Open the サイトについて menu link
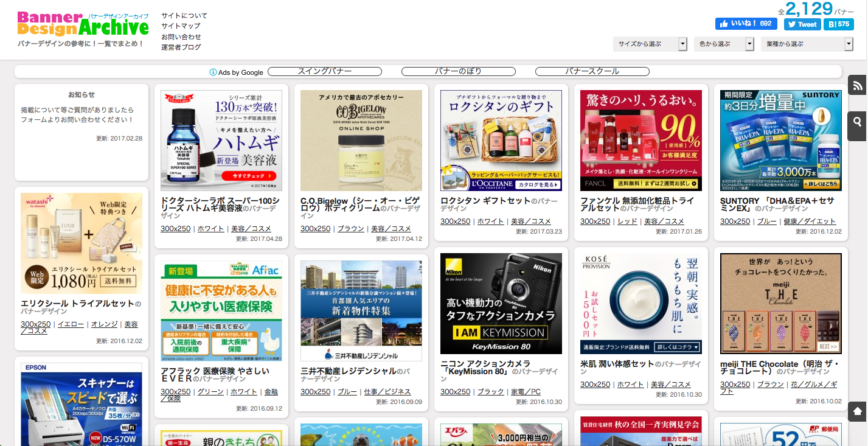The image size is (868, 446). tap(184, 16)
